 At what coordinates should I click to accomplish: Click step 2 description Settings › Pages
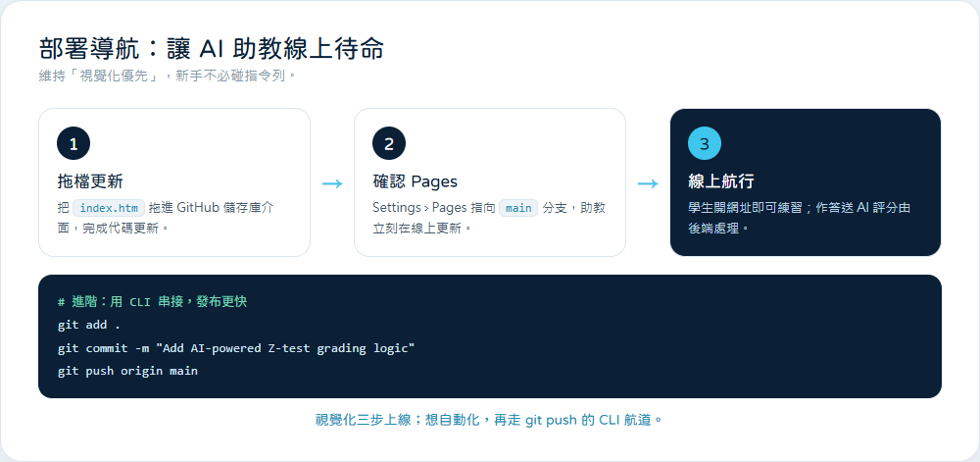point(489,218)
